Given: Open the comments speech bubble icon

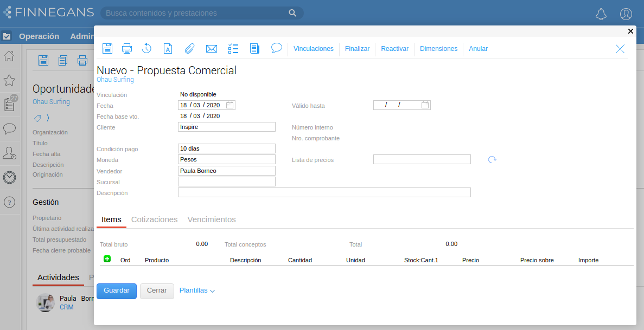Looking at the screenshot, I should click(x=277, y=48).
